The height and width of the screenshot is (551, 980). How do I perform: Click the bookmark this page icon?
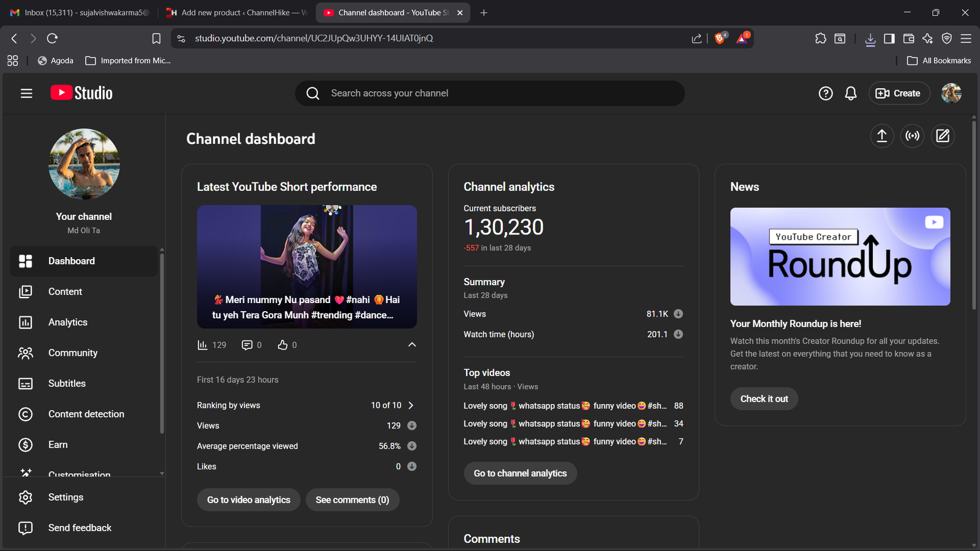[156, 39]
